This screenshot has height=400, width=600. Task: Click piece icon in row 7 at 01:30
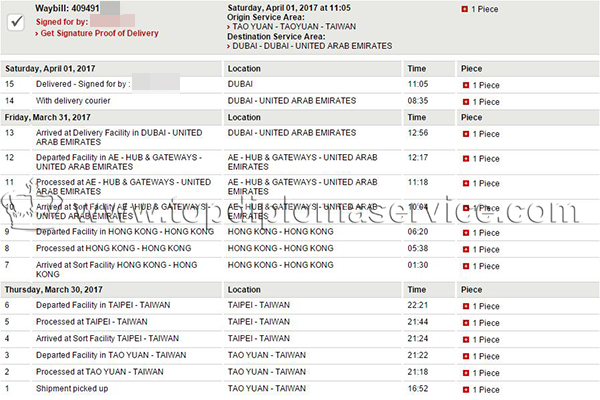[x=466, y=266]
